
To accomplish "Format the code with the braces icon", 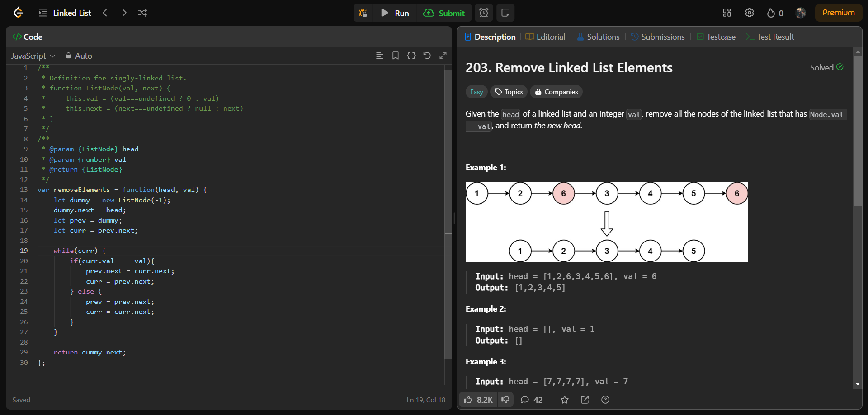I will click(411, 56).
